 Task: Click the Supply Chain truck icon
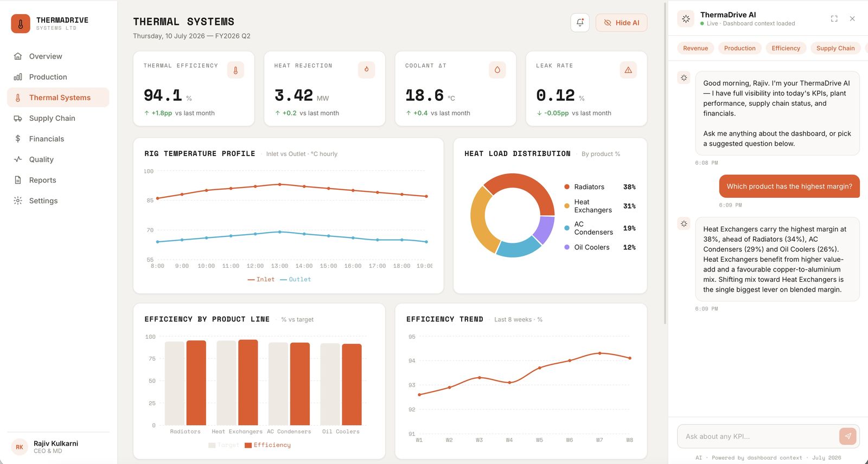[18, 118]
